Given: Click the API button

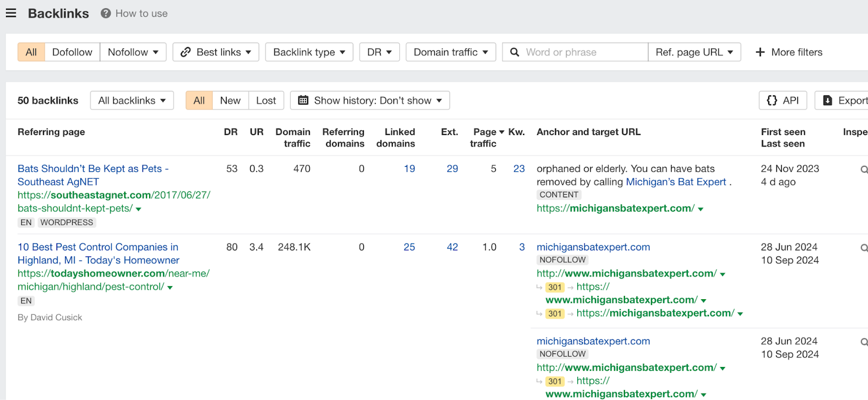Looking at the screenshot, I should coord(783,100).
